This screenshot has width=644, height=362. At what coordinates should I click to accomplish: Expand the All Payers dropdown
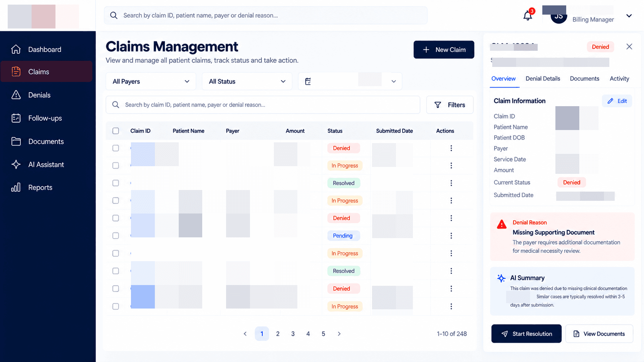151,81
